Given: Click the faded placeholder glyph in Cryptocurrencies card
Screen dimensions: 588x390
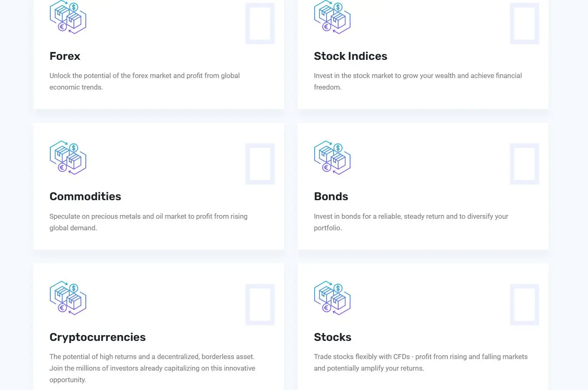Looking at the screenshot, I should pos(260,305).
